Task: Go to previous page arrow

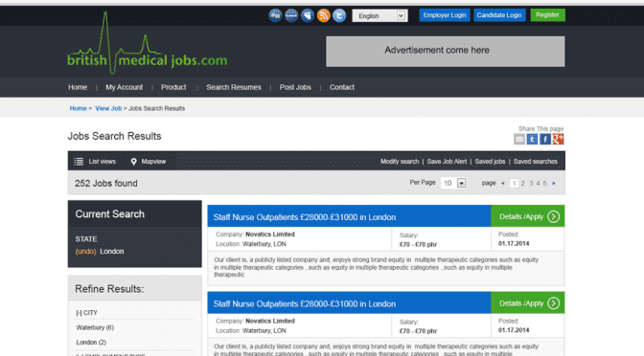Action: click(x=503, y=184)
